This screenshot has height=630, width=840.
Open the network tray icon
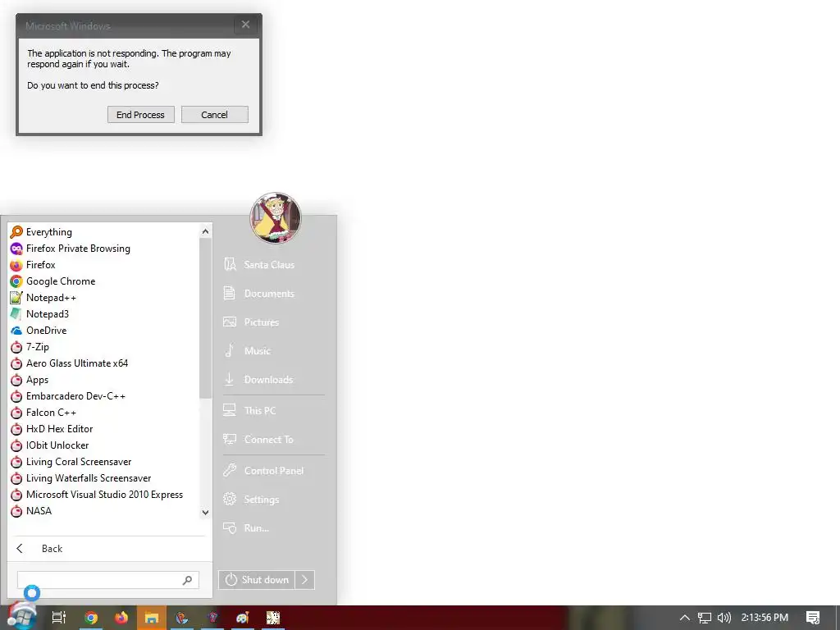coord(705,618)
